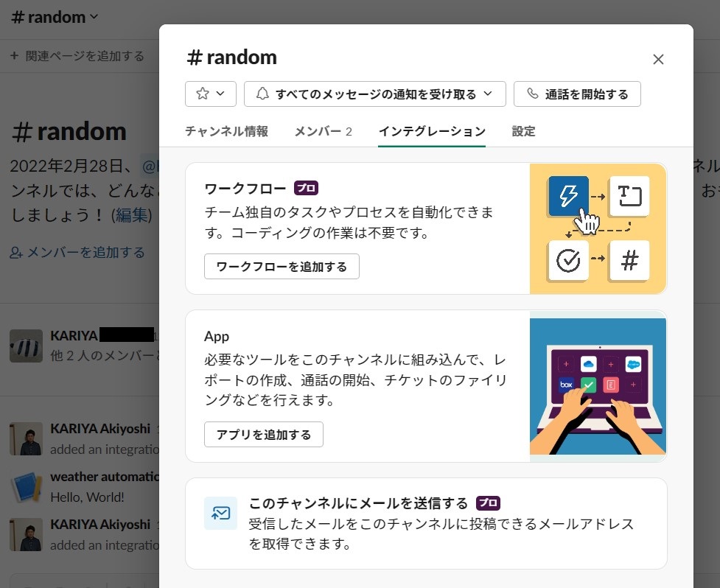Switch to the メンバー 2 tab
The image size is (720, 588).
tap(324, 131)
